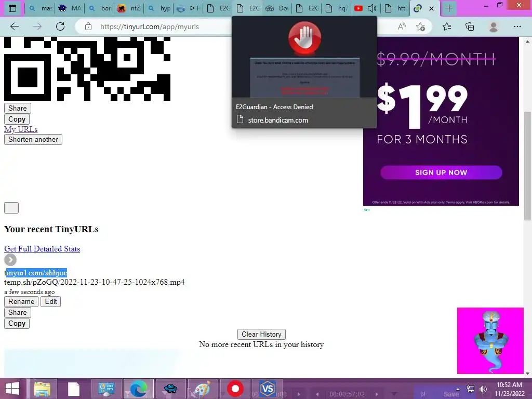Open the My URLs link
This screenshot has height=399, width=532.
tap(21, 129)
